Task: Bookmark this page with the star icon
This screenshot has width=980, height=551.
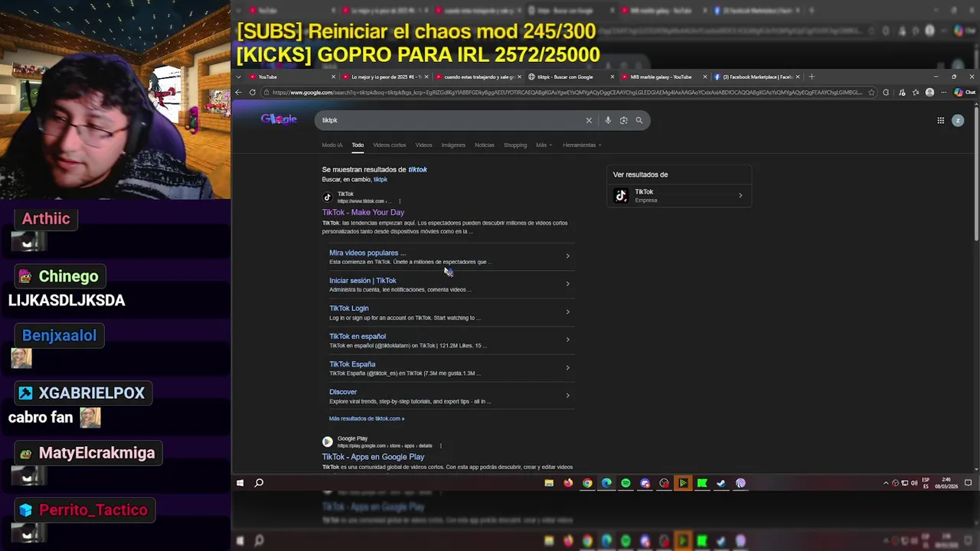Action: pos(871,93)
